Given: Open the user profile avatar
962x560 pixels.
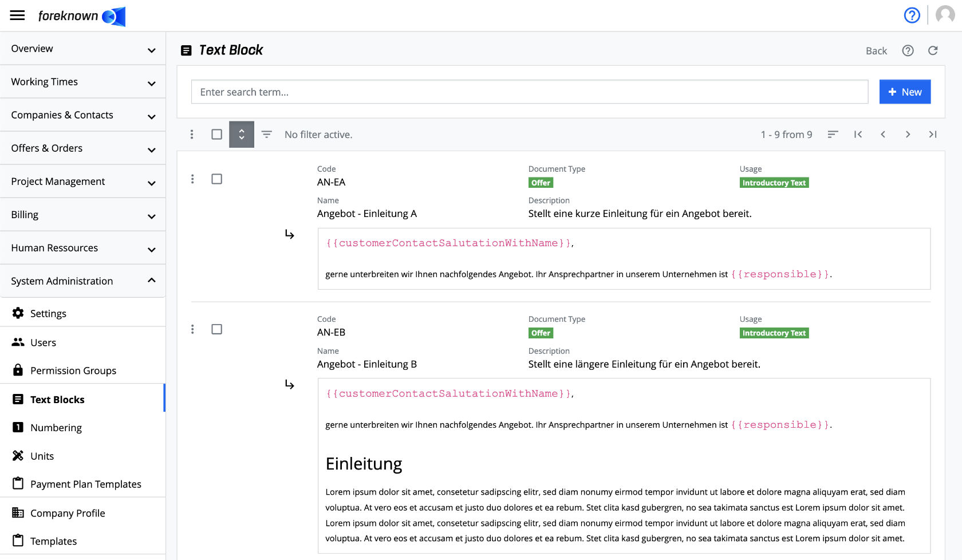Looking at the screenshot, I should tap(945, 15).
